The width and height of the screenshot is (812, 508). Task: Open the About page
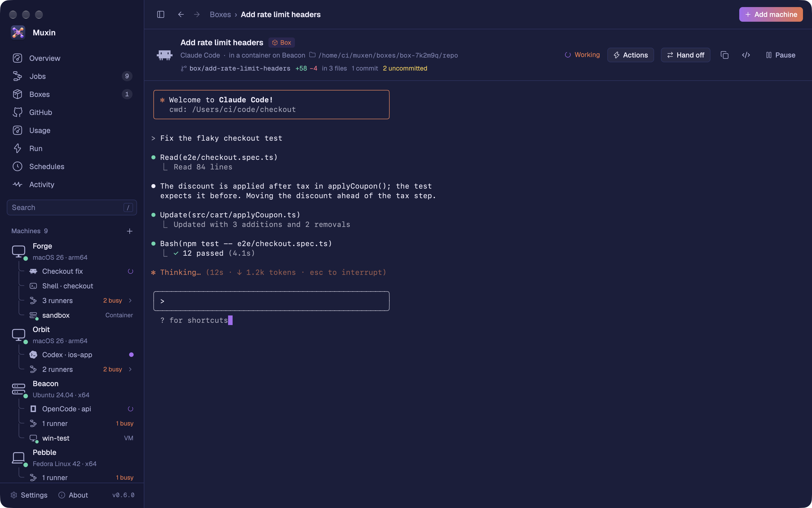[x=73, y=495]
